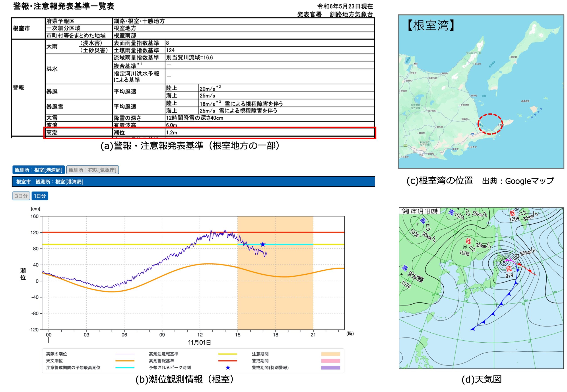Click the 令和7年11月1日12時 weather map label
This screenshot has width=567, height=392.
pyautogui.click(x=419, y=211)
